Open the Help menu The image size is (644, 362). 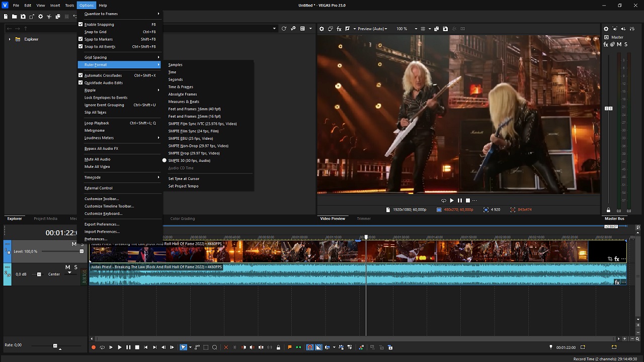coord(103,5)
